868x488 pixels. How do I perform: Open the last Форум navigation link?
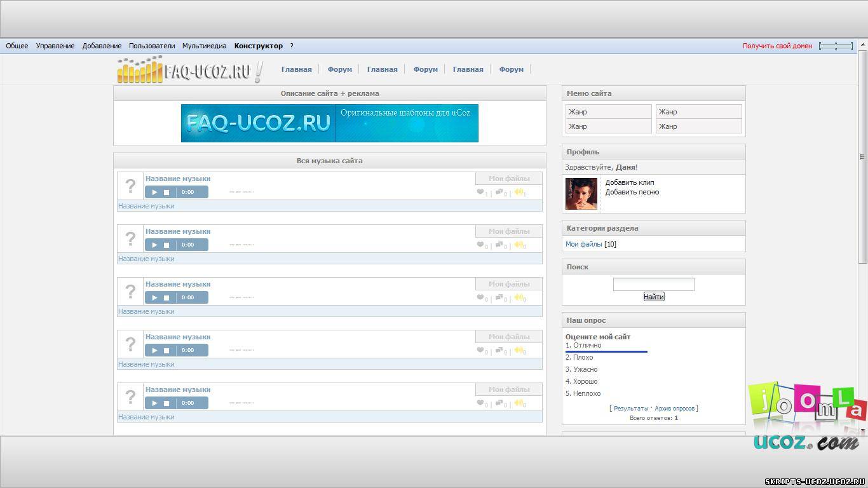[512, 69]
